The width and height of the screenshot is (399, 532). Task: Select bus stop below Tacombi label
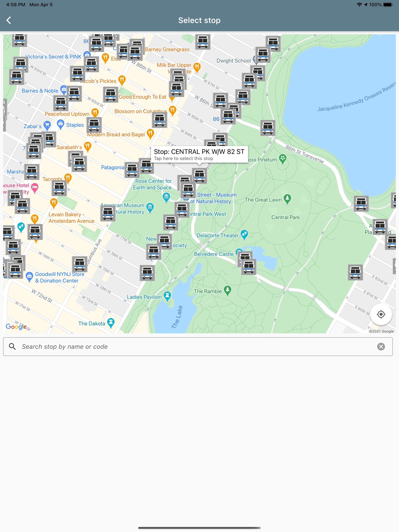tap(59, 188)
